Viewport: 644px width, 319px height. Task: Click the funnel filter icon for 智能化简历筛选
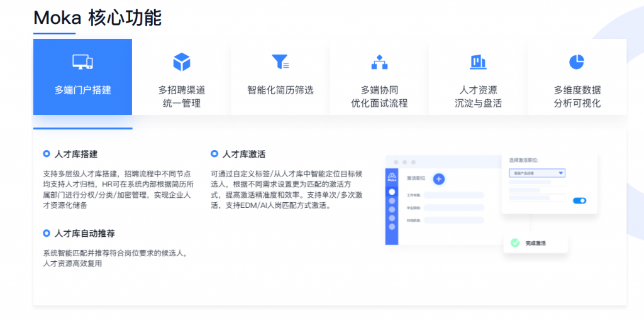(280, 62)
